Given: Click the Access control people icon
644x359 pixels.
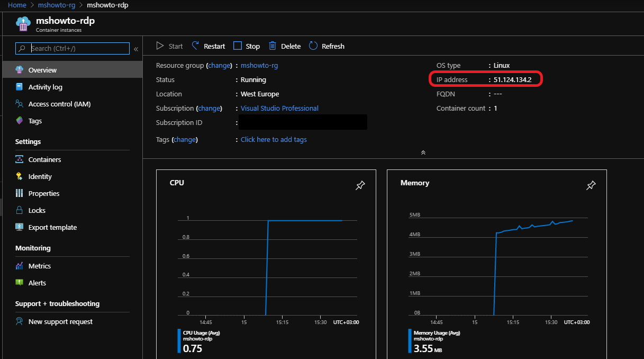Looking at the screenshot, I should pyautogui.click(x=20, y=104).
